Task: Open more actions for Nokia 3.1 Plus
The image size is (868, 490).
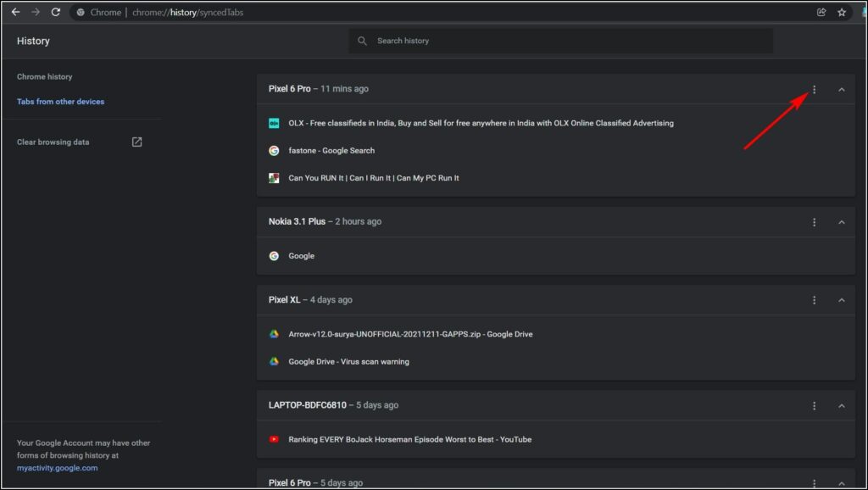Action: tap(814, 222)
